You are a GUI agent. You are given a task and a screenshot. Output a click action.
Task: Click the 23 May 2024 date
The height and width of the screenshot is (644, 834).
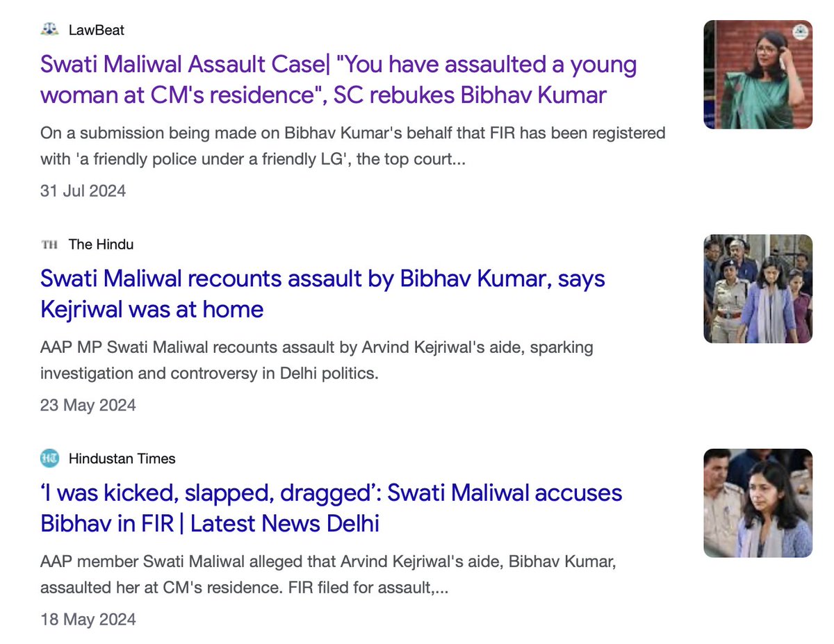88,405
